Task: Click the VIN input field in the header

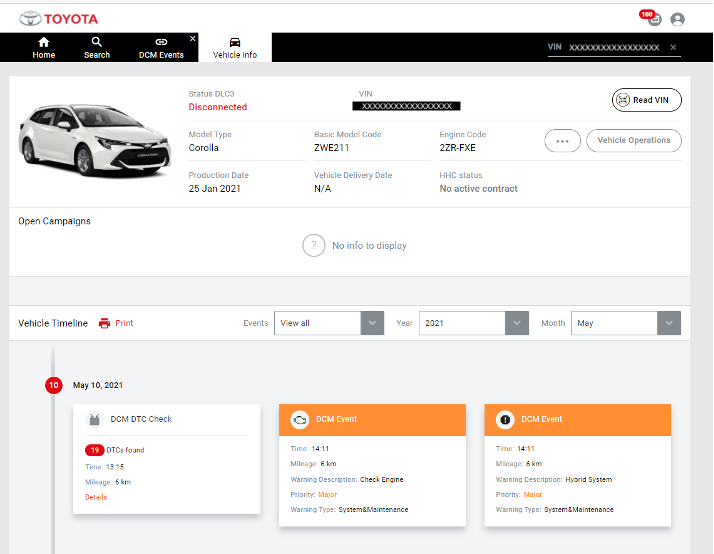Action: click(614, 47)
